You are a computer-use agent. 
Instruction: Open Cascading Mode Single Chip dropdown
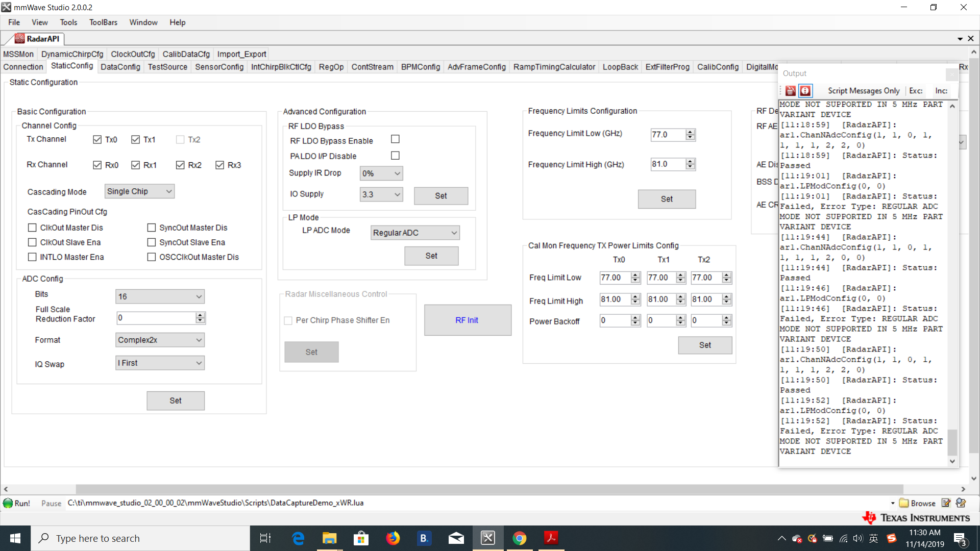(x=139, y=191)
